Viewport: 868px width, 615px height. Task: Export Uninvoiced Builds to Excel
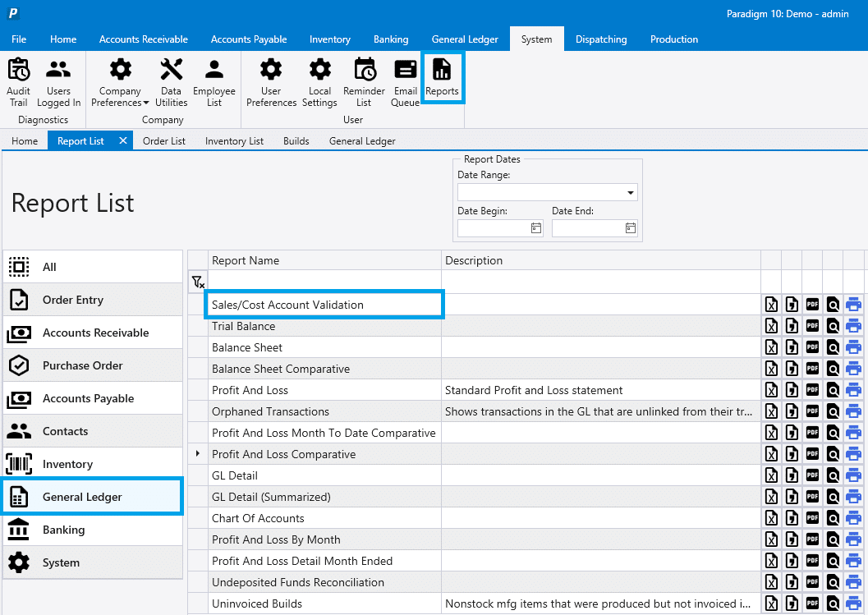[x=771, y=604]
